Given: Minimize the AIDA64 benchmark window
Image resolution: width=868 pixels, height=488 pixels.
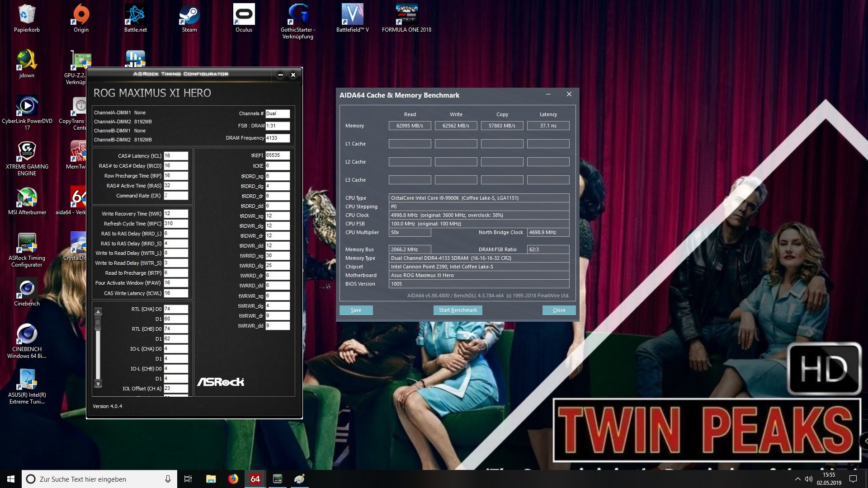Looking at the screenshot, I should [x=548, y=94].
